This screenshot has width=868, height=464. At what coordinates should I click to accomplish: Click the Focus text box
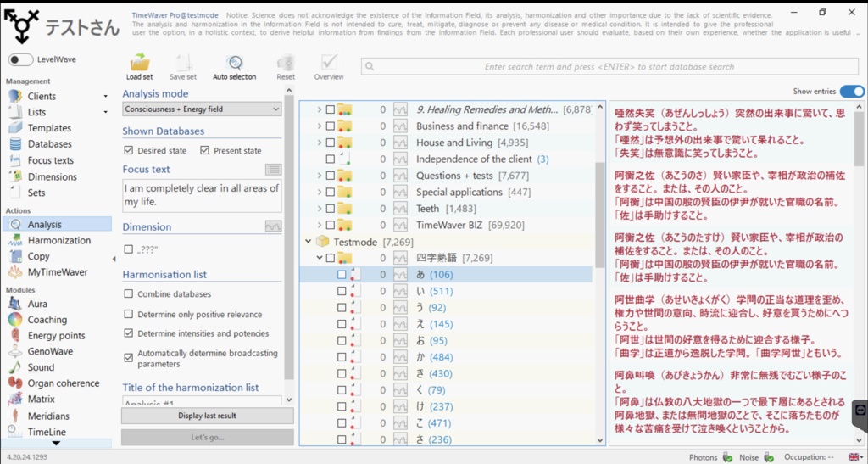pyautogui.click(x=202, y=196)
